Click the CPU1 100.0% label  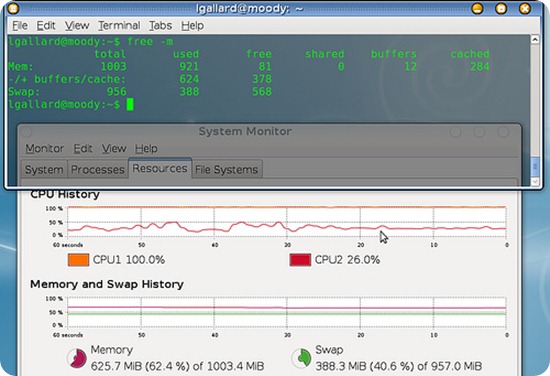point(129,260)
